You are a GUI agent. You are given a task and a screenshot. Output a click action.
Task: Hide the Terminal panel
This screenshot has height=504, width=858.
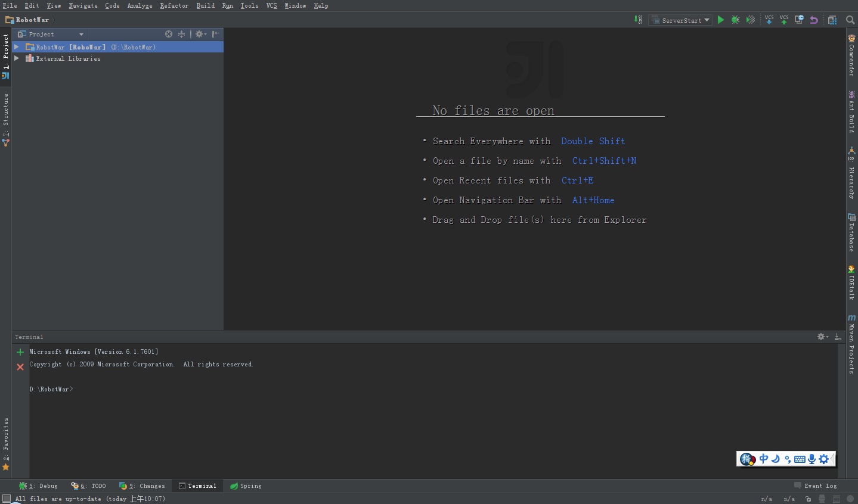tap(838, 337)
